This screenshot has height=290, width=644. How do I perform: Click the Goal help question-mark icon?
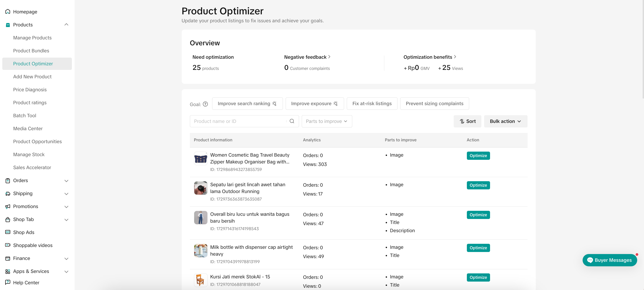click(205, 104)
